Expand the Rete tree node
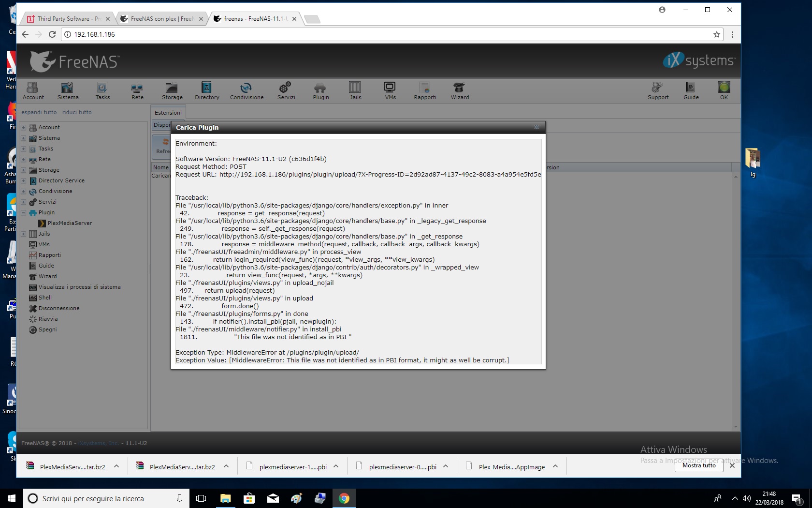Viewport: 812px width, 508px height. click(x=23, y=159)
